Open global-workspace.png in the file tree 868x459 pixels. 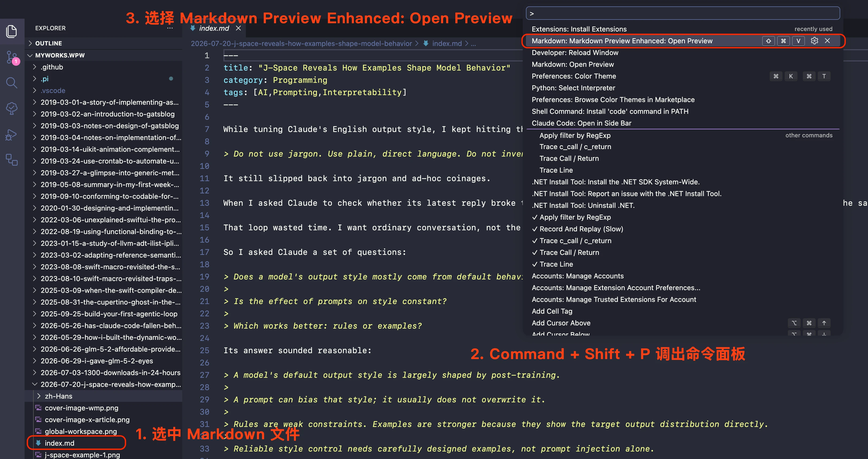103,431
